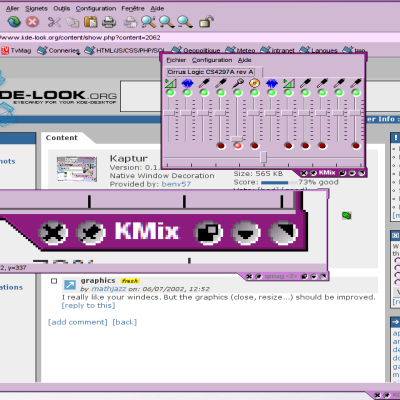Click the open padlock security icon
The image size is (400, 400).
206,22
